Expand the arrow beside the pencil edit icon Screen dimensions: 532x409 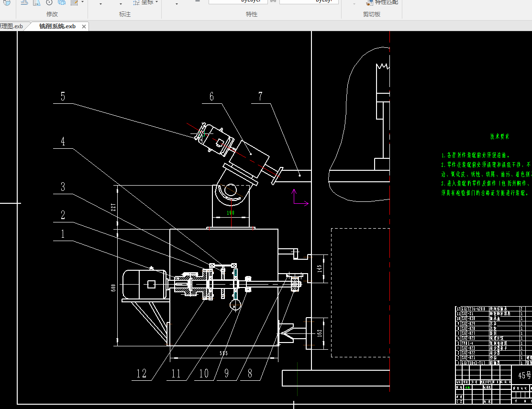pyautogui.click(x=82, y=2)
